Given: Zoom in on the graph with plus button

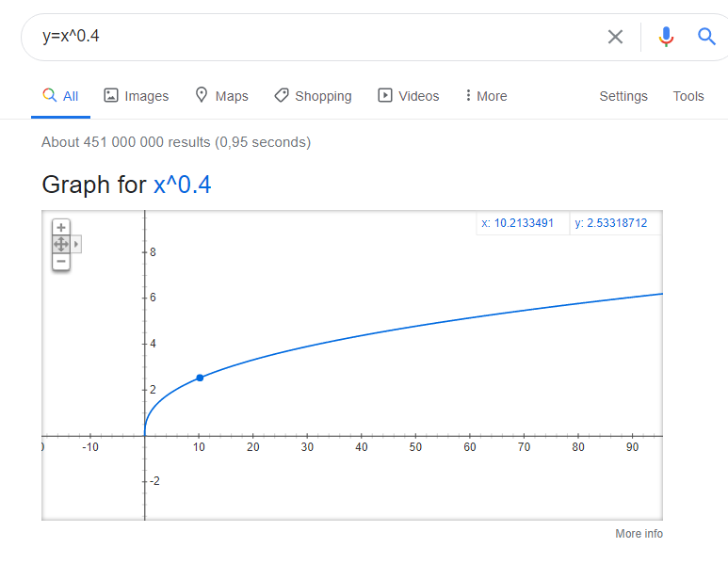Looking at the screenshot, I should pyautogui.click(x=61, y=228).
